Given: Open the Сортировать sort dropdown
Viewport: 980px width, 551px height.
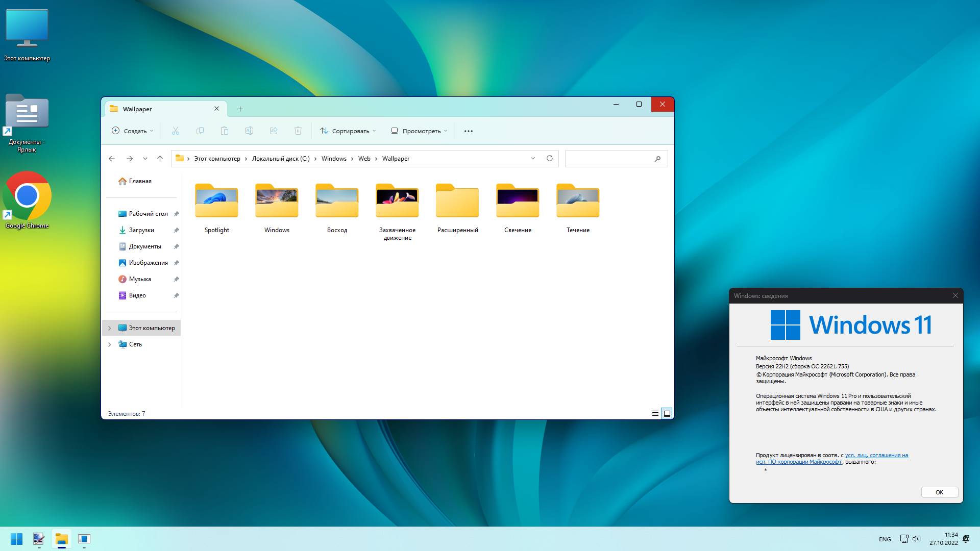Looking at the screenshot, I should (x=348, y=131).
